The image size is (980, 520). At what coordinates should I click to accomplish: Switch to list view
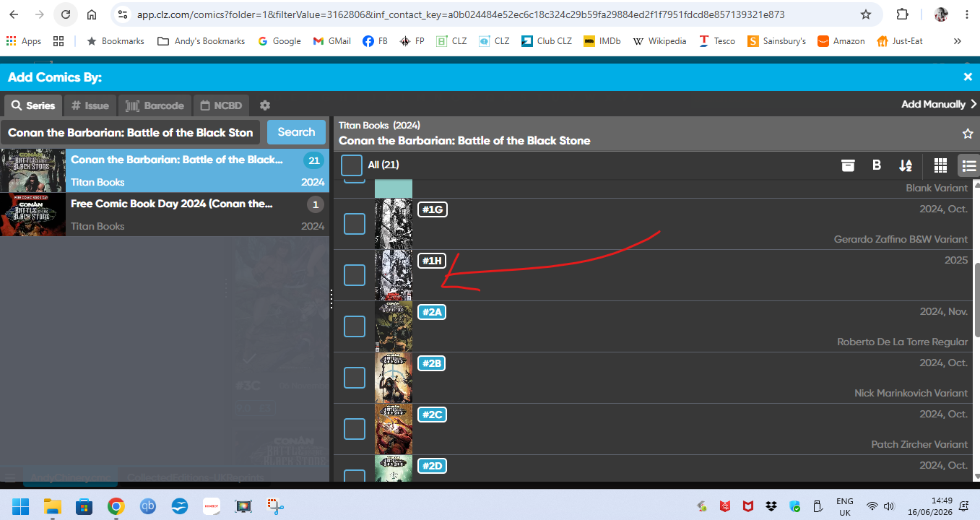point(969,165)
